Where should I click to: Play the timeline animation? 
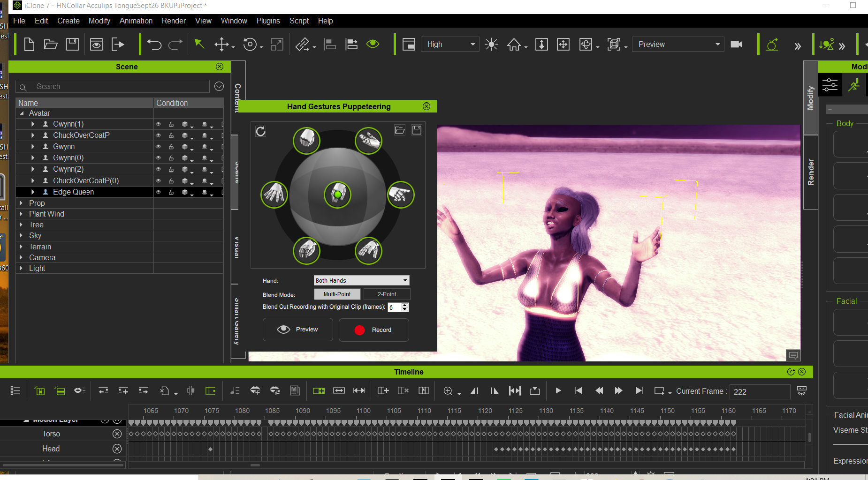[558, 391]
